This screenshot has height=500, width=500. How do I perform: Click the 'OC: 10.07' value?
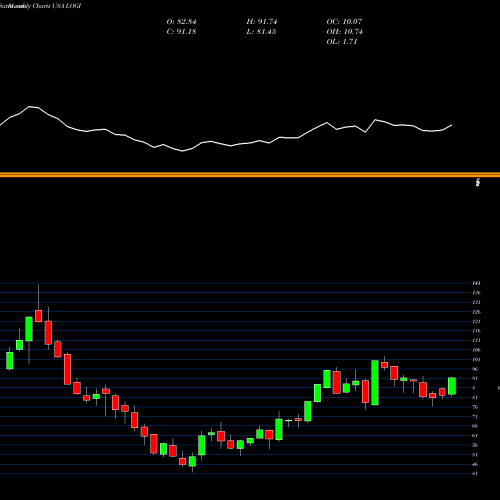pyautogui.click(x=344, y=22)
